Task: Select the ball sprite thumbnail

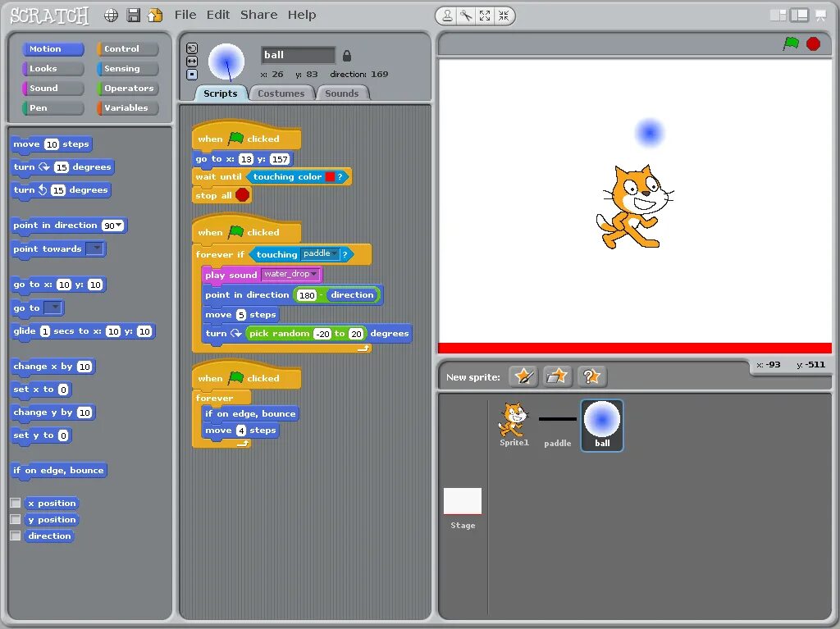Action: 602,425
